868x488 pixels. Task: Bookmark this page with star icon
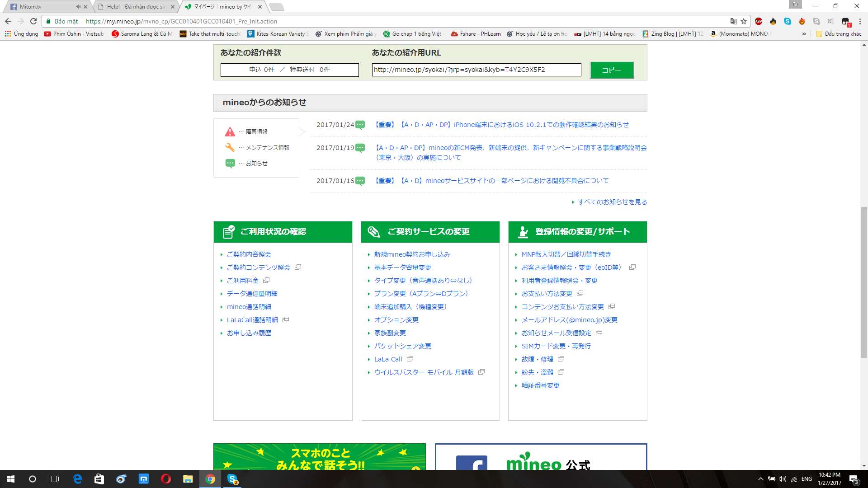click(744, 21)
